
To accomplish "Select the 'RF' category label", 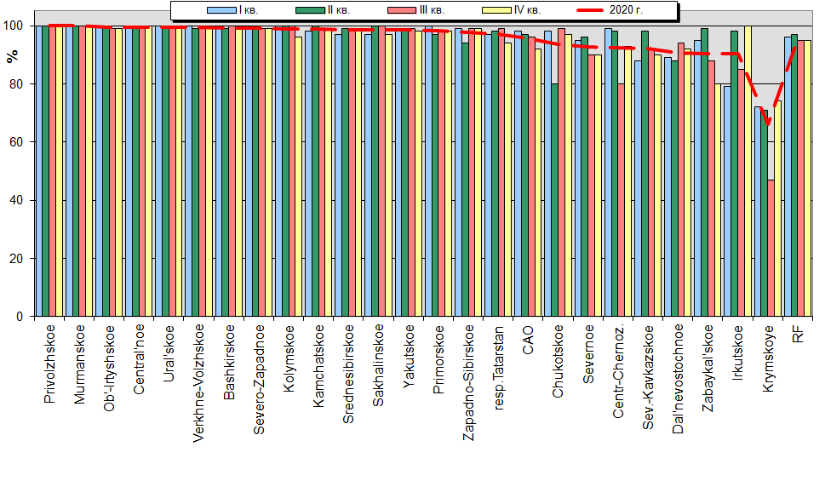I will (798, 335).
